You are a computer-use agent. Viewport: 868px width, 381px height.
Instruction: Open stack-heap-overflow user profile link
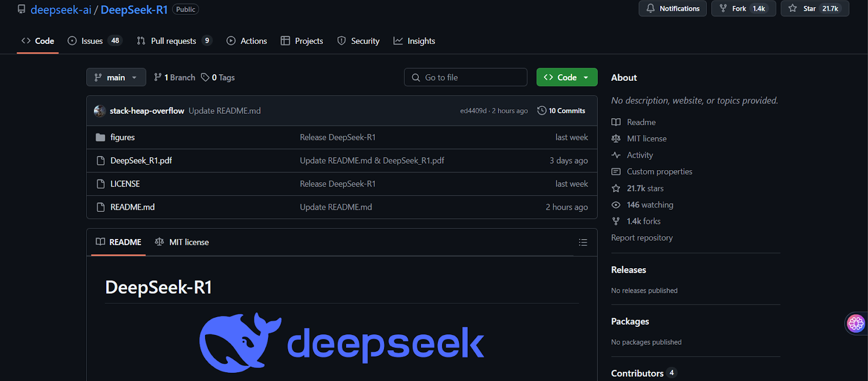click(x=147, y=111)
